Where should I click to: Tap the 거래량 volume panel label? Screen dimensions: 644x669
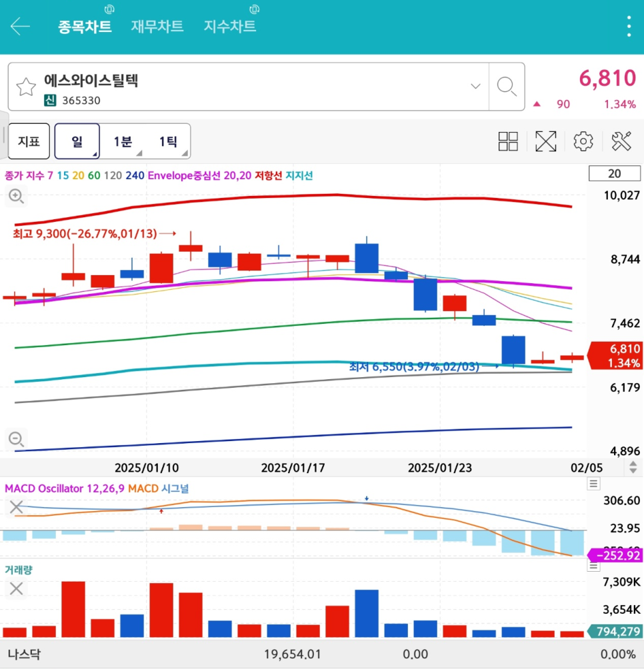coord(19,570)
